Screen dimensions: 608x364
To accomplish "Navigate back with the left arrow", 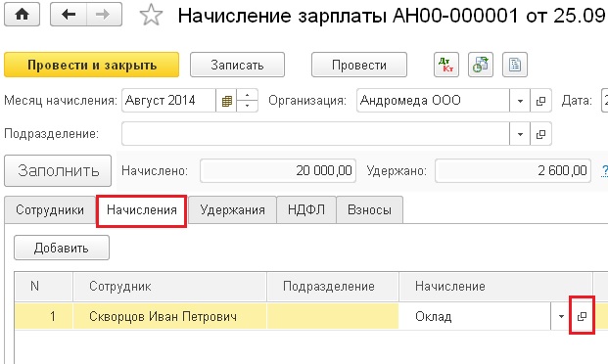I will click(69, 15).
